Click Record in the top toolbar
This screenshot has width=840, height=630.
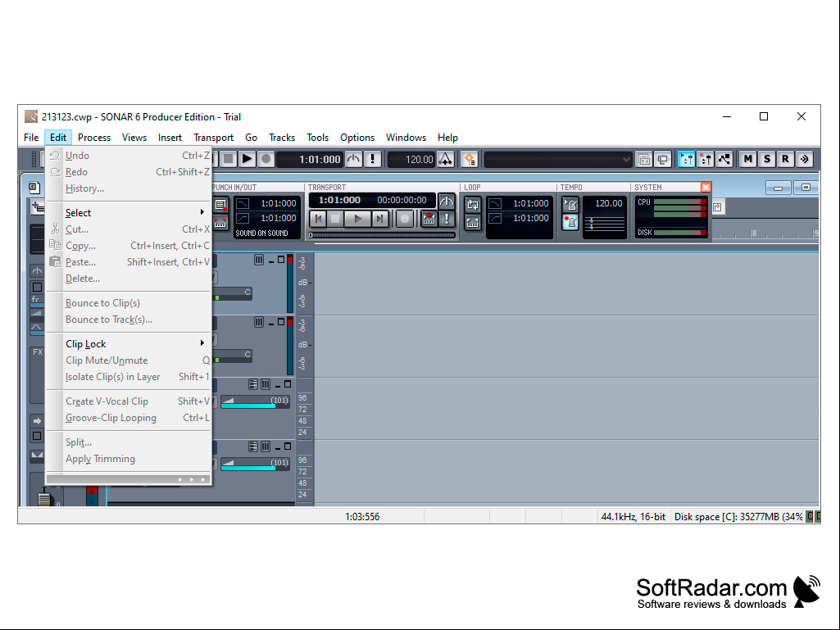266,159
